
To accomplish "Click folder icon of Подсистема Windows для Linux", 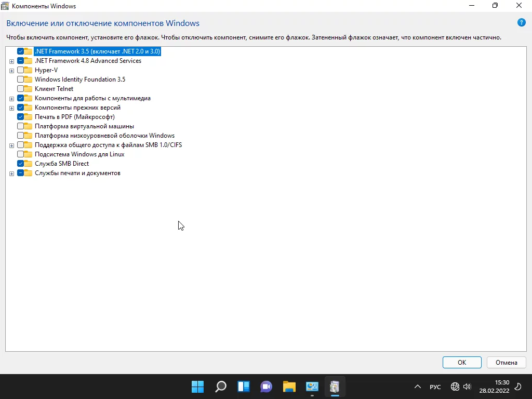I will point(29,154).
